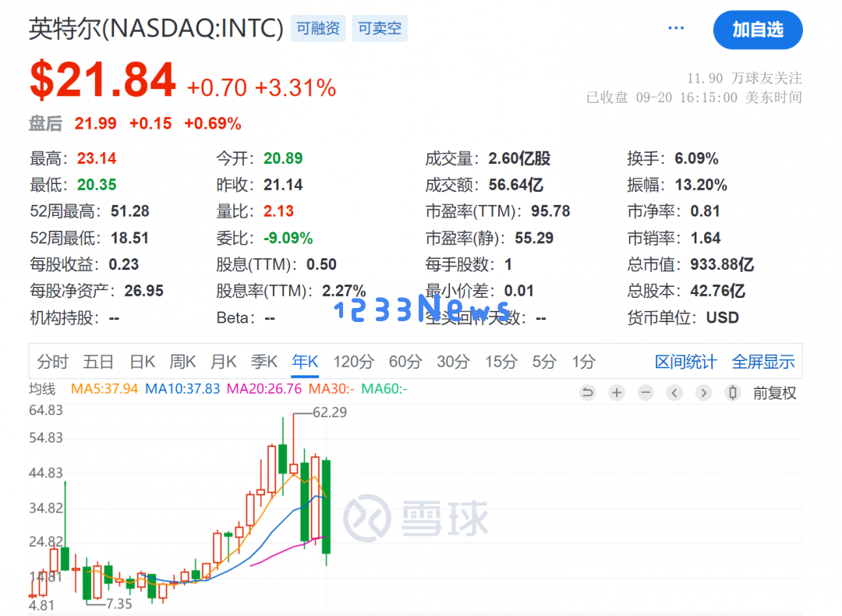Image resolution: width=842 pixels, height=616 pixels.
Task: Click the 最低 value 20.35
Action: [x=97, y=185]
